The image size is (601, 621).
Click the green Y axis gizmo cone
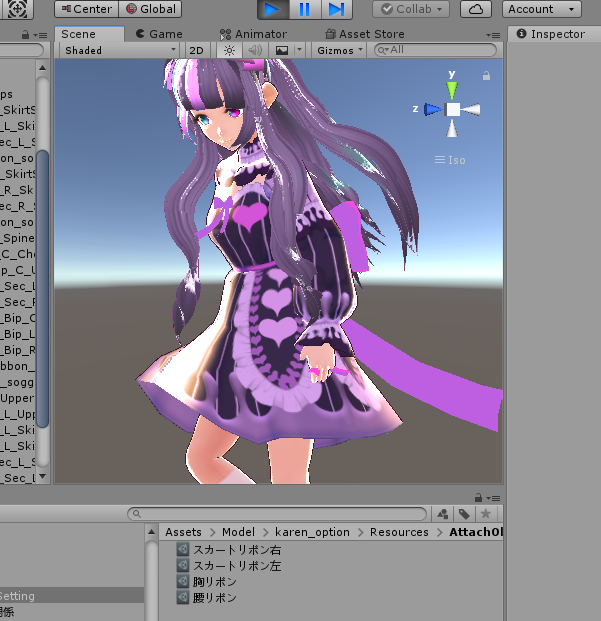(452, 90)
